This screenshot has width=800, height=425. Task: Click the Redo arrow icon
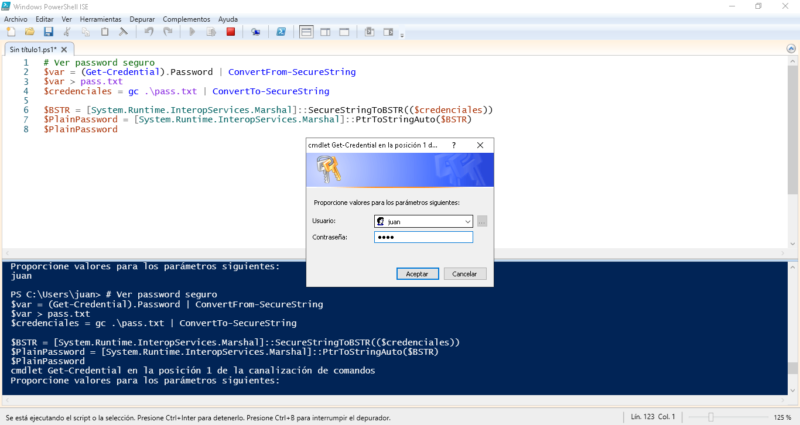(167, 32)
